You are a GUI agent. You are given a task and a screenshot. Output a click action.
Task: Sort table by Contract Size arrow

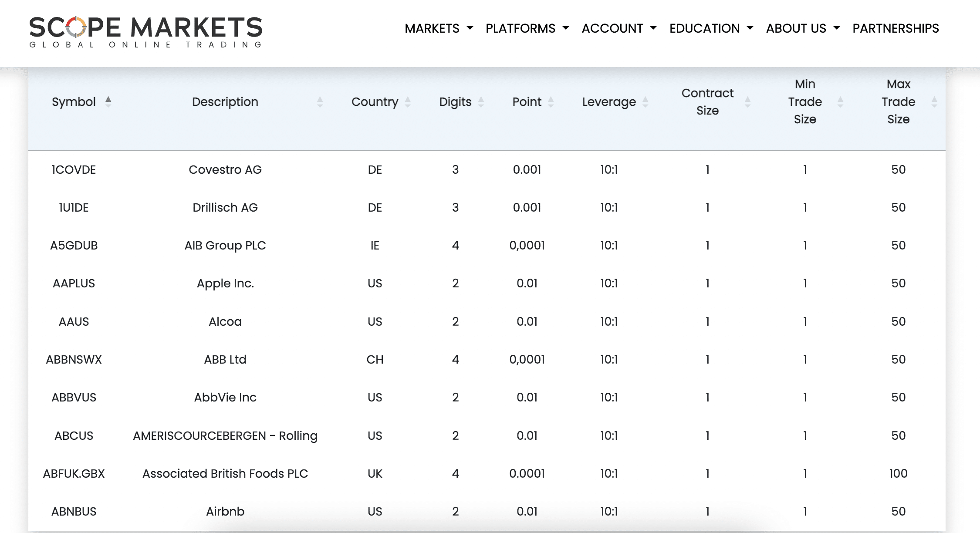(x=748, y=102)
